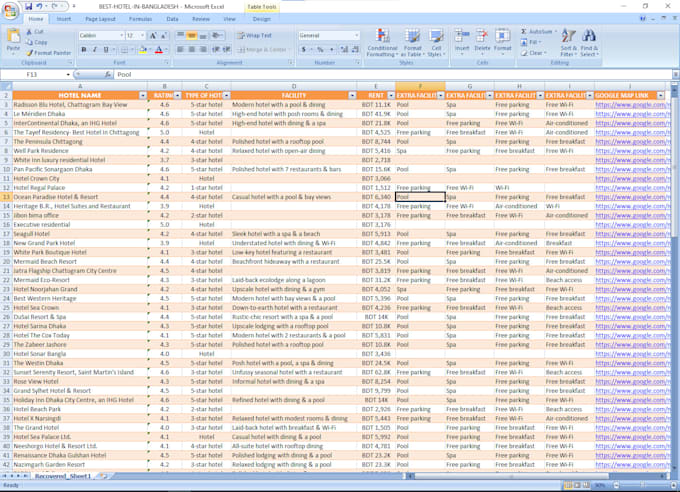
Task: Open the Font name combo box
Action: 101,36
